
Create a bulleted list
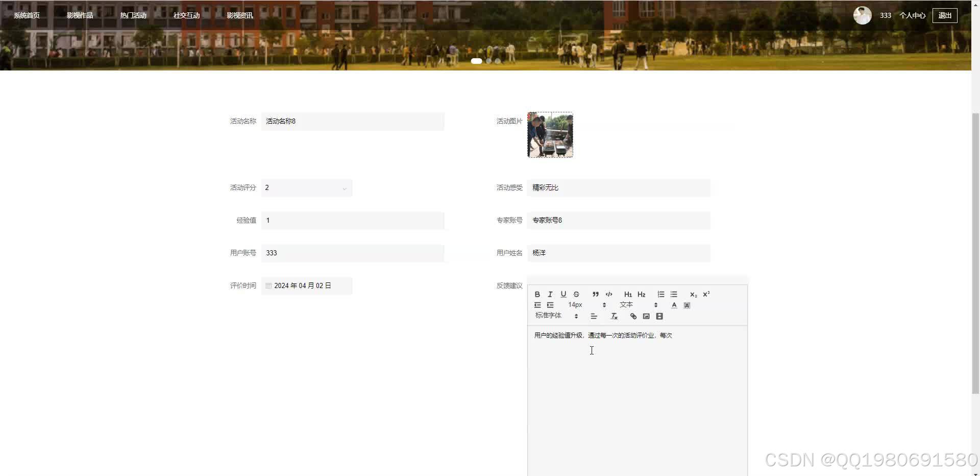[674, 294]
